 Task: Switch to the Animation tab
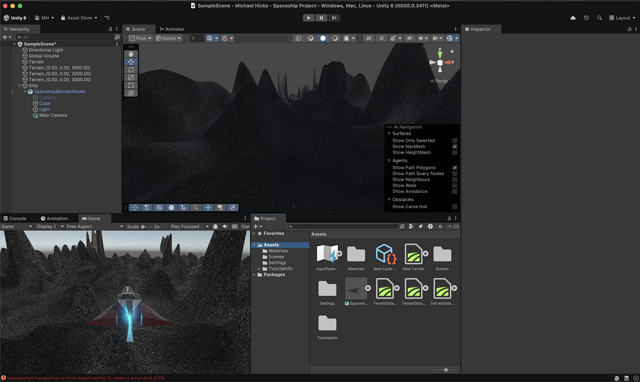[54, 218]
